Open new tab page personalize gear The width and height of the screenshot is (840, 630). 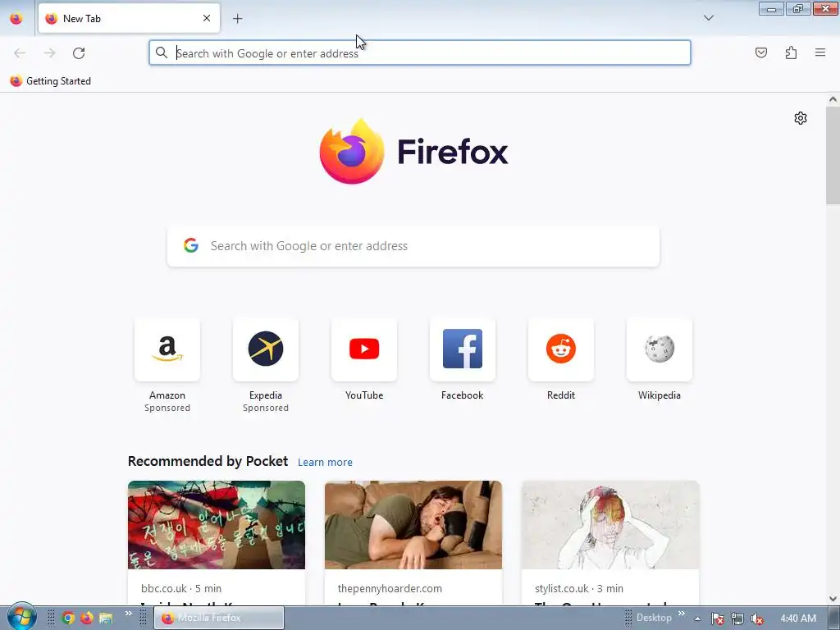[x=801, y=118]
